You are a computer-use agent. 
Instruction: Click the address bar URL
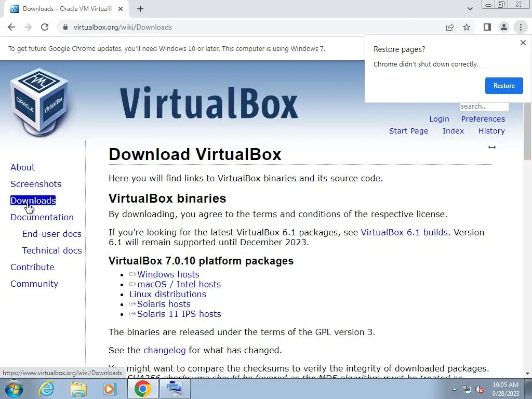pos(123,27)
